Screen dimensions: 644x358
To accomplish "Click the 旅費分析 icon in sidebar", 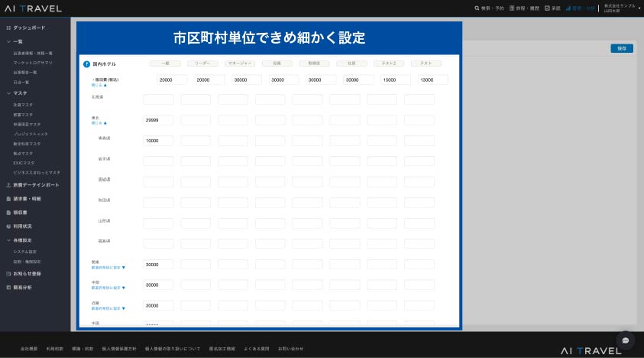I will [x=8, y=288].
